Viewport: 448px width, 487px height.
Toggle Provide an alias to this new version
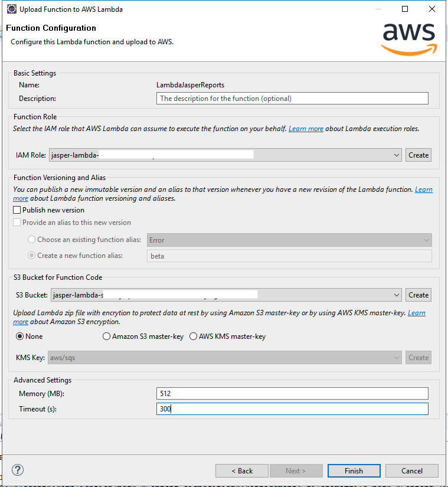pos(17,223)
